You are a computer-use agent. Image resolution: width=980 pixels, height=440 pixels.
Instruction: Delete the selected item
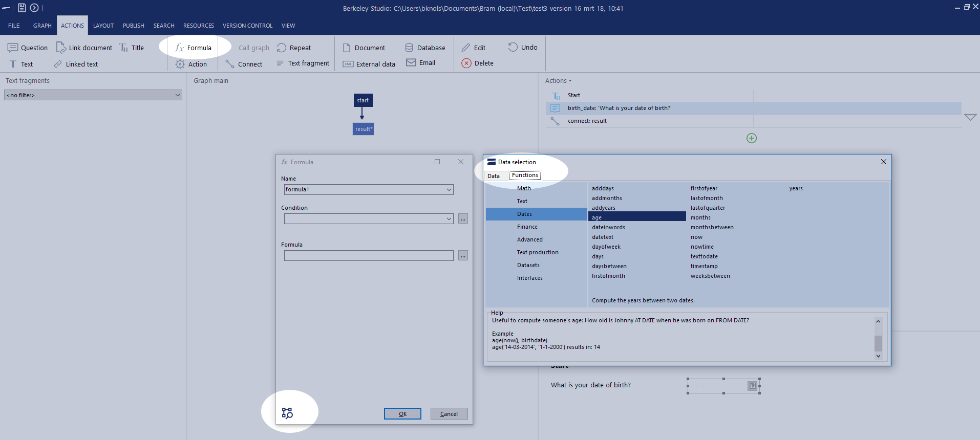click(477, 63)
